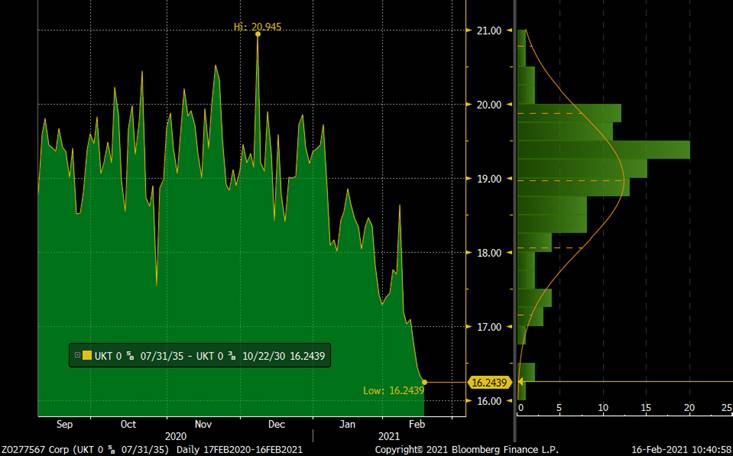
Task: Select the UKT 07/31/35 - UKT 10/22/30 legend label
Action: pos(210,356)
